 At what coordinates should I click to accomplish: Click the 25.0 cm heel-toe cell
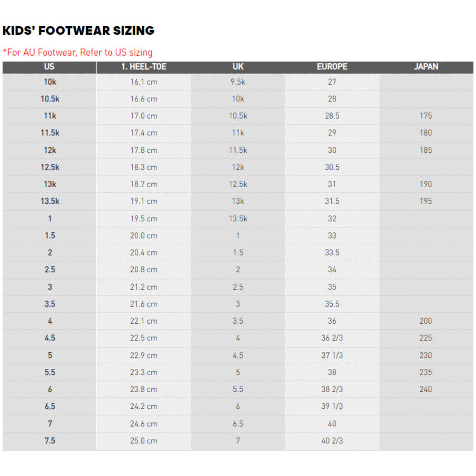pos(143,441)
